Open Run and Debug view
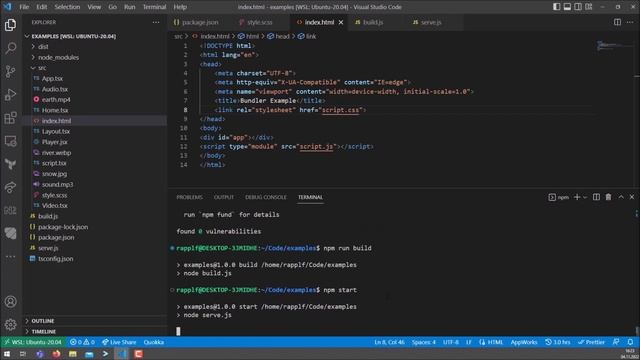Image resolution: width=640 pixels, height=360 pixels. coord(11,95)
